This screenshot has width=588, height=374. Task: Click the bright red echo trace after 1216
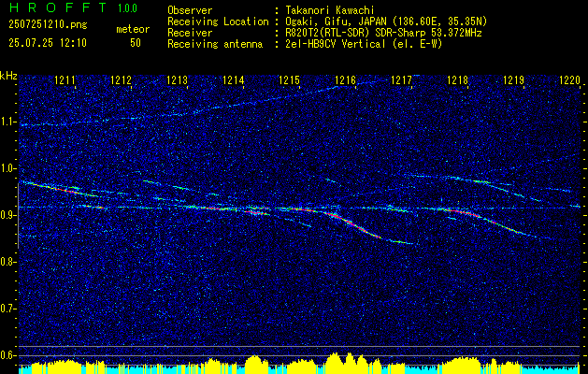click(x=352, y=225)
